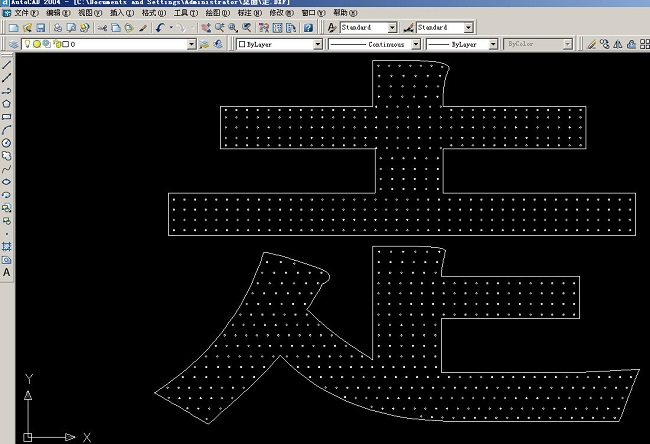
Task: Open the ByLayer color control
Action: tap(280, 45)
